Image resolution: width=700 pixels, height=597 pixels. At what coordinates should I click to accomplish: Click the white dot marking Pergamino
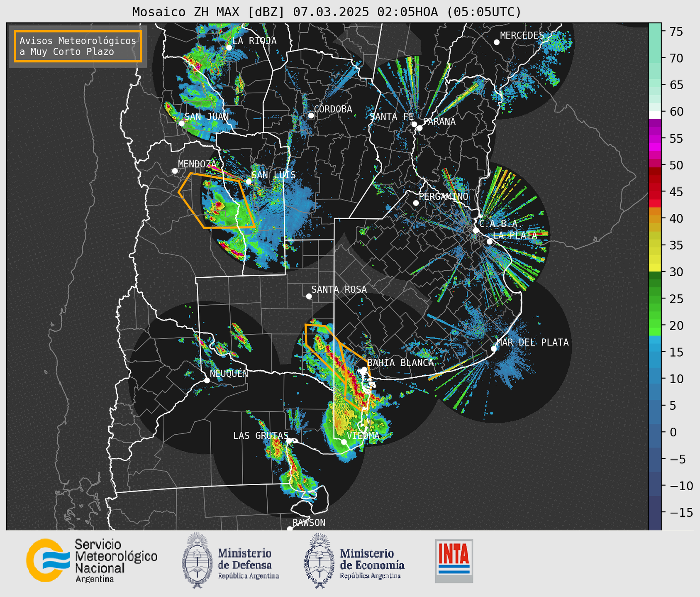[x=416, y=203]
